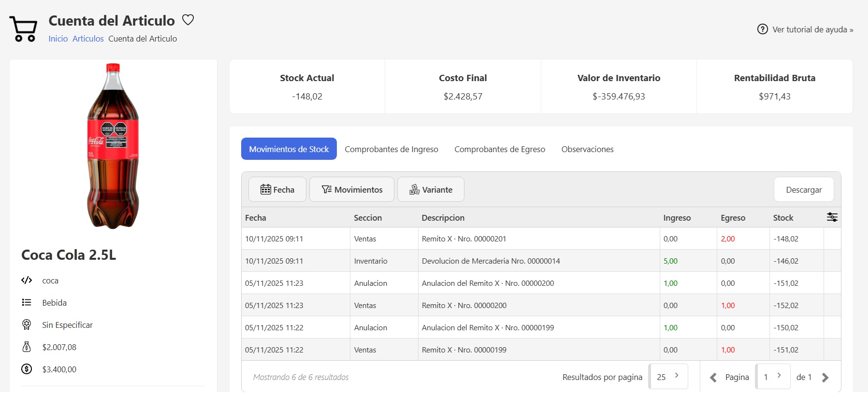Switch to Observaciones tab
868x408 pixels.
click(587, 149)
